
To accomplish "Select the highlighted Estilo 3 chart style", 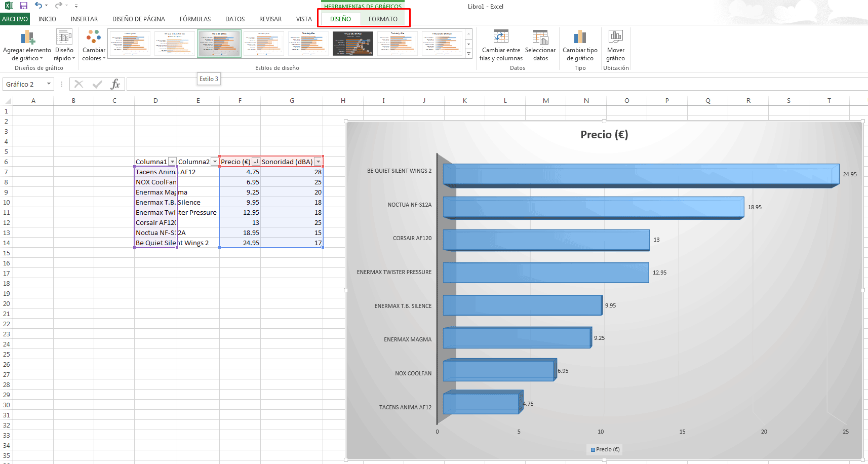I will pyautogui.click(x=219, y=44).
